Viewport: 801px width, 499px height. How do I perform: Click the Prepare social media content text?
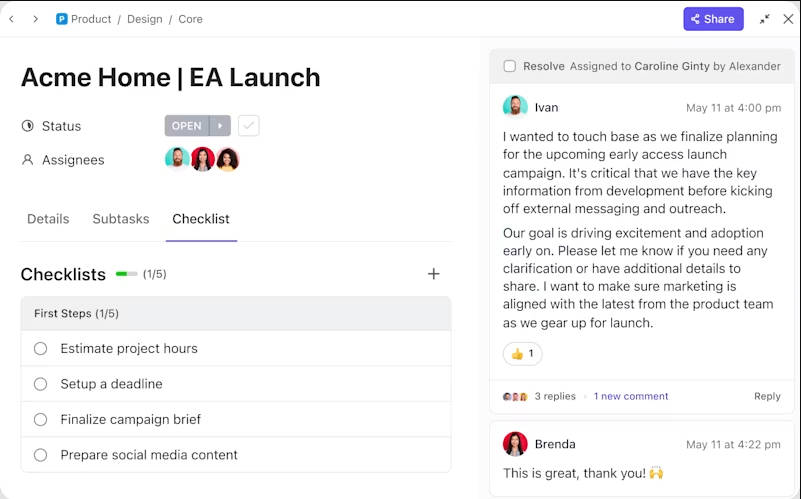click(x=149, y=455)
